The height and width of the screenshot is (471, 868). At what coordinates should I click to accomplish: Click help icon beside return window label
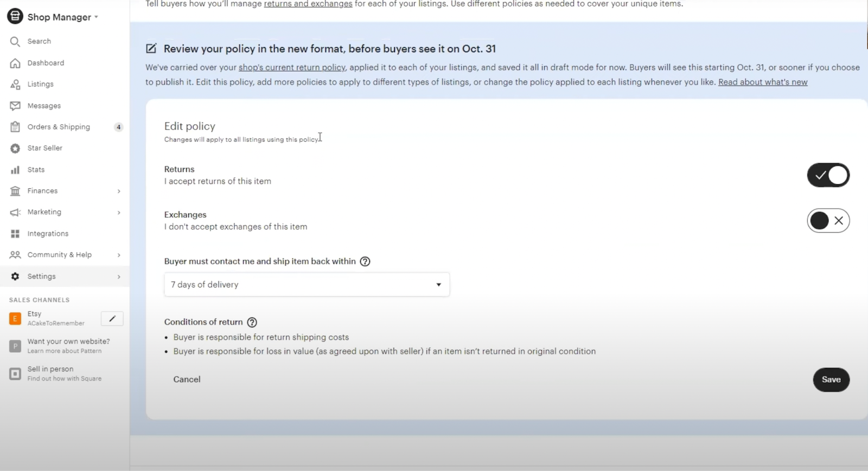tap(365, 261)
